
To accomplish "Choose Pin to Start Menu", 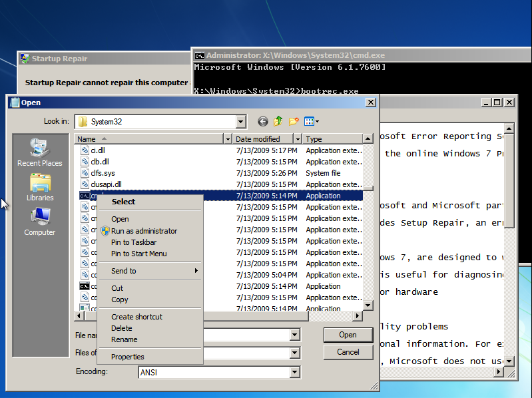I will click(150, 254).
